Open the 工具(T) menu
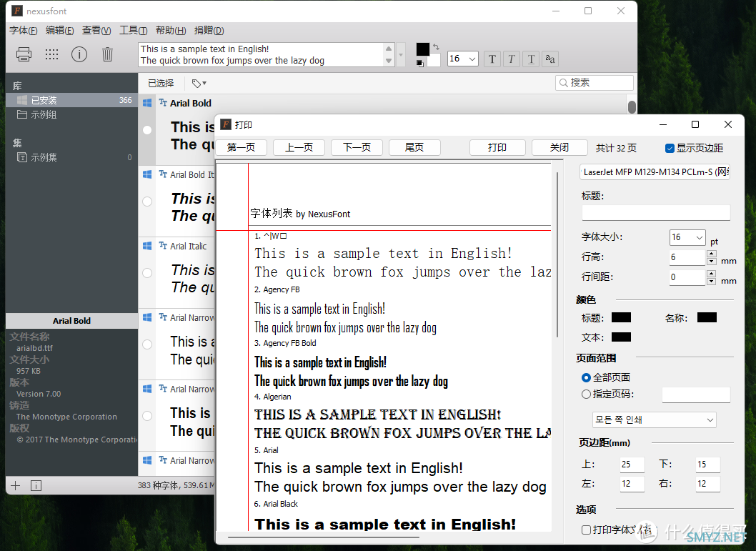 [x=133, y=30]
